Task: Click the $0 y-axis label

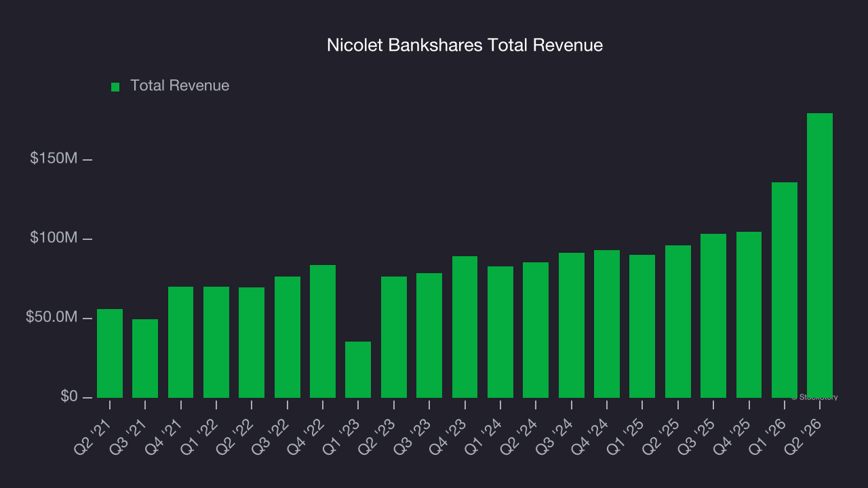Action: (x=68, y=396)
